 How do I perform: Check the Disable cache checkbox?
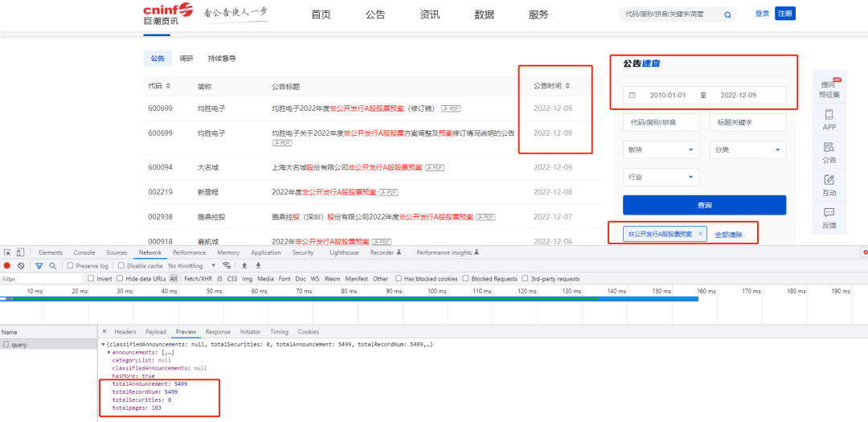click(x=122, y=265)
